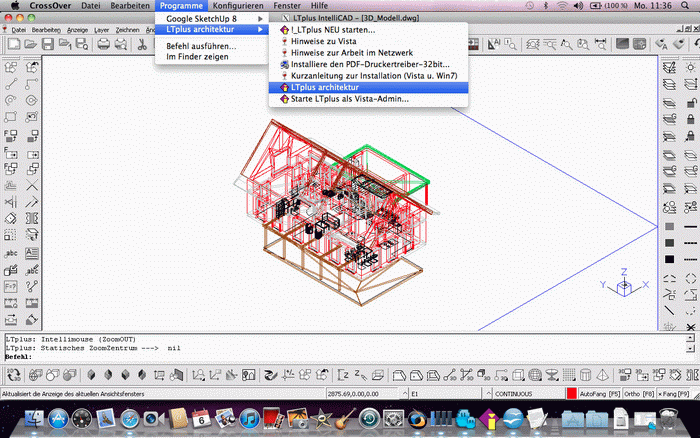Click the coordinates display in status bar
Image resolution: width=700 pixels, height=438 pixels.
363,394
